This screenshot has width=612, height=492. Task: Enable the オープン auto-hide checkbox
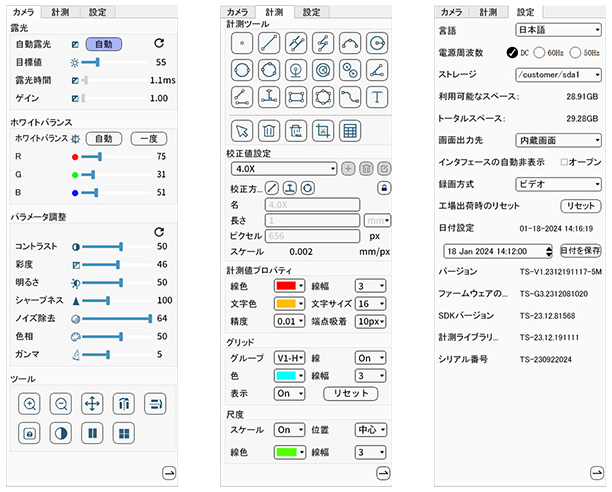[x=564, y=162]
